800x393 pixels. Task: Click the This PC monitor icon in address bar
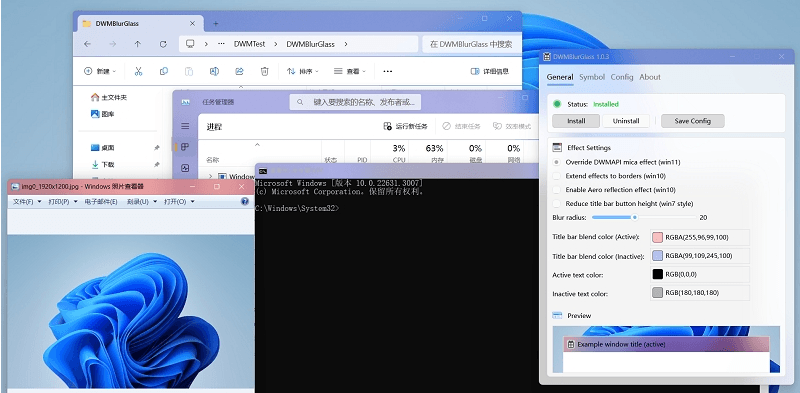tap(190, 44)
